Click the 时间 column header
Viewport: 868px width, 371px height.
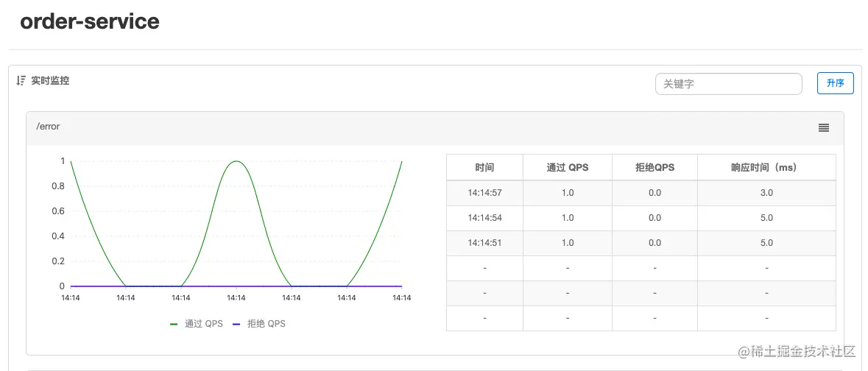484,167
